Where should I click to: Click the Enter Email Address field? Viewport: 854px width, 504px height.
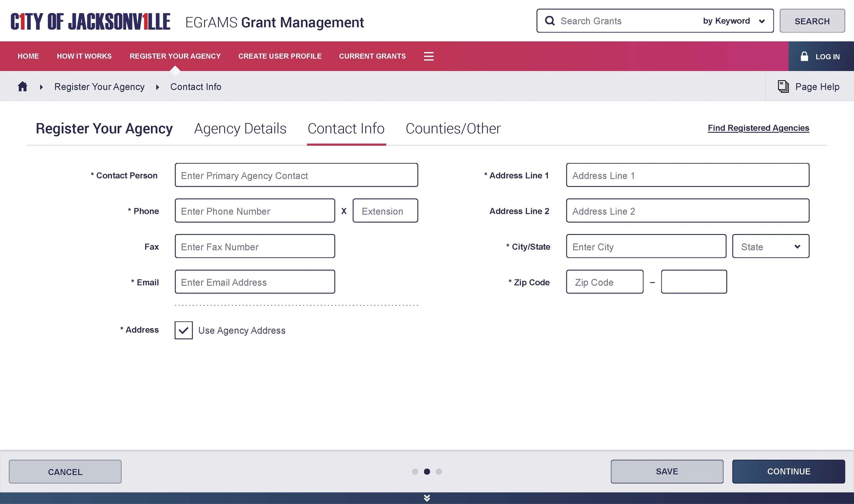point(254,282)
